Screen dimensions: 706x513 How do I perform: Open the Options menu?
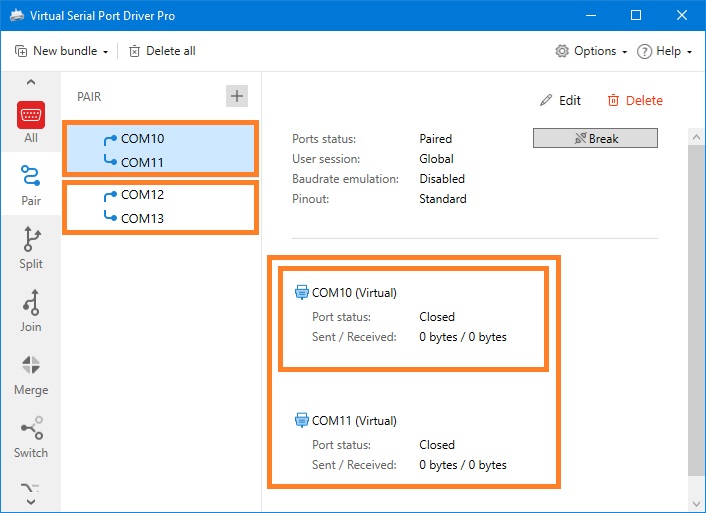click(591, 51)
